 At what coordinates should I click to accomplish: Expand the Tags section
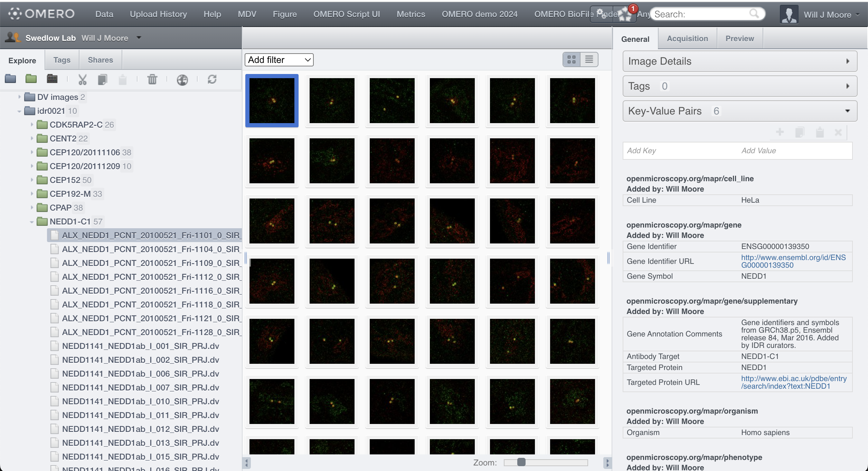740,86
